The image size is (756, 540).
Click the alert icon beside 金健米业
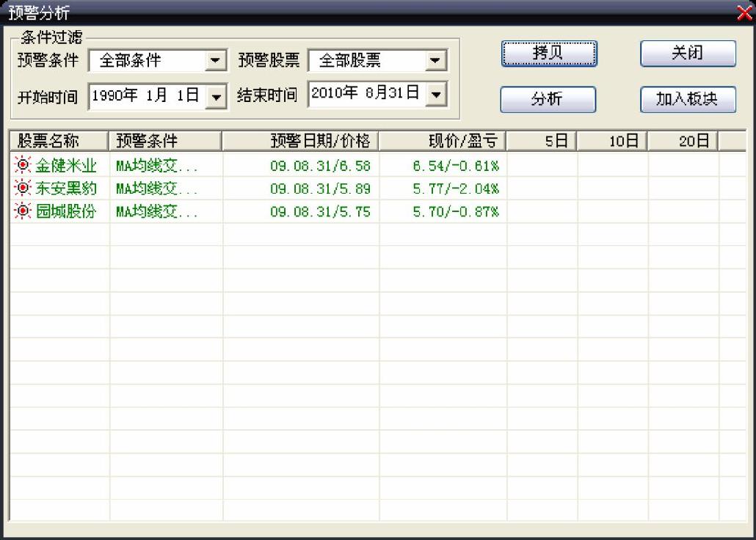[x=22, y=165]
